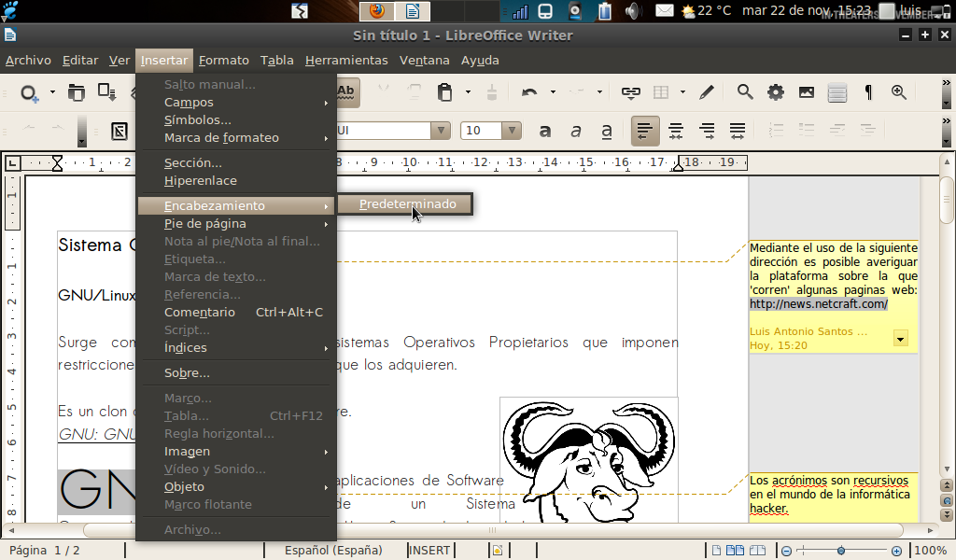The width and height of the screenshot is (956, 560).
Task: Open the Objeto submenu
Action: (236, 487)
